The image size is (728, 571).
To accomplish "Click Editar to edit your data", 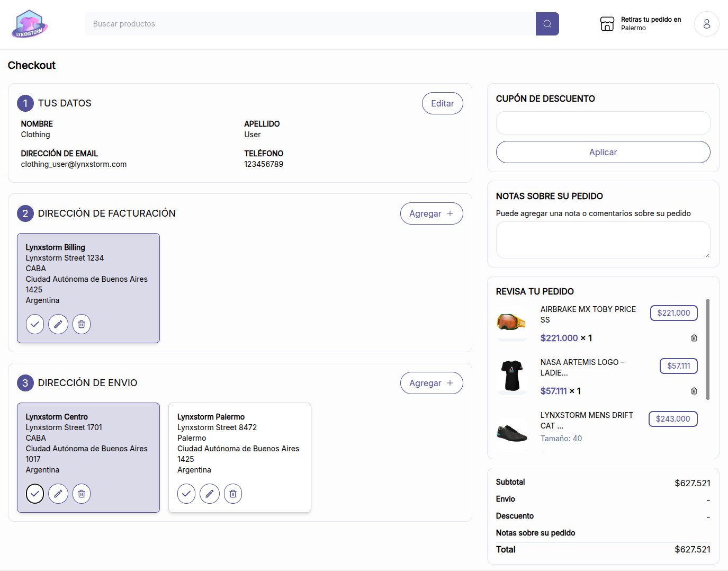I will point(442,103).
